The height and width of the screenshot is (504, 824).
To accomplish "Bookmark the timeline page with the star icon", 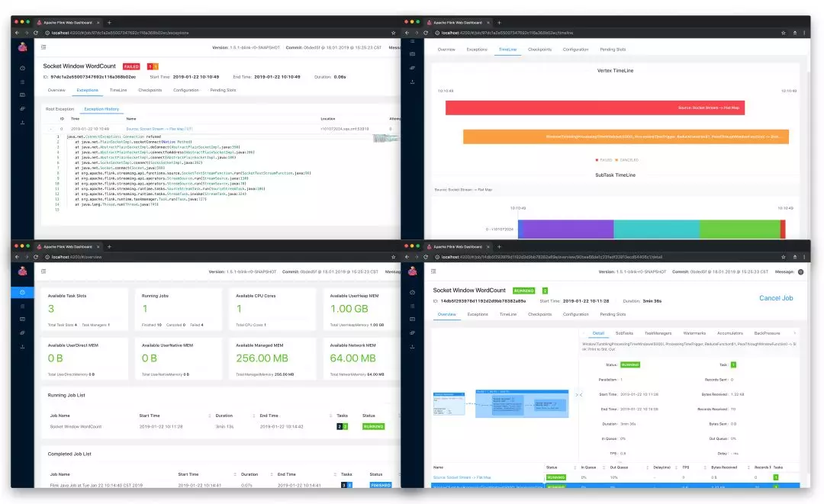I will [x=783, y=33].
